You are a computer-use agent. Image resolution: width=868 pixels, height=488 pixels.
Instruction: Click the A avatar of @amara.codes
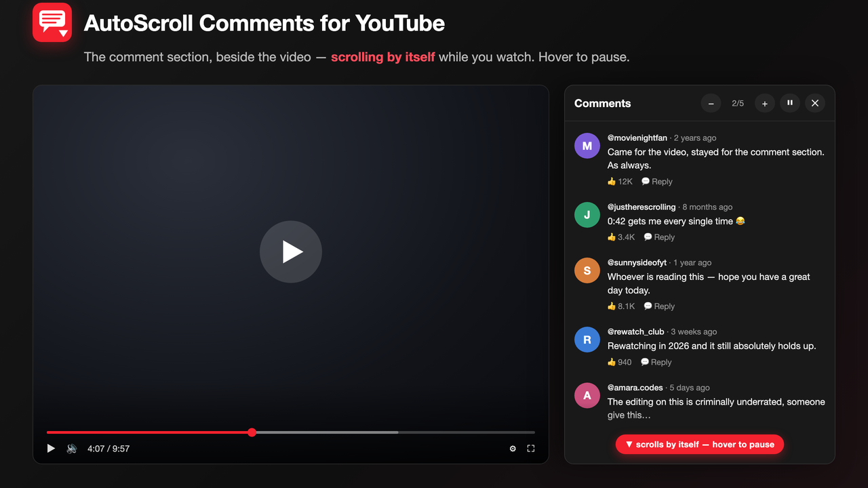(587, 395)
